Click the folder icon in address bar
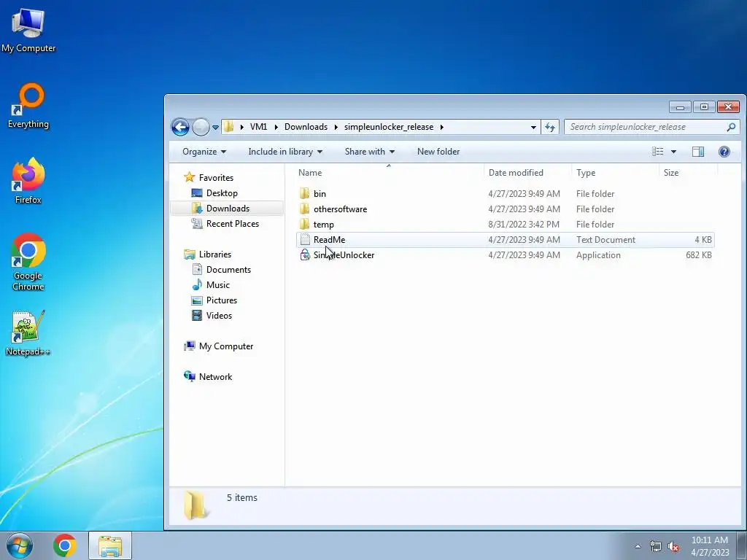 pos(228,127)
